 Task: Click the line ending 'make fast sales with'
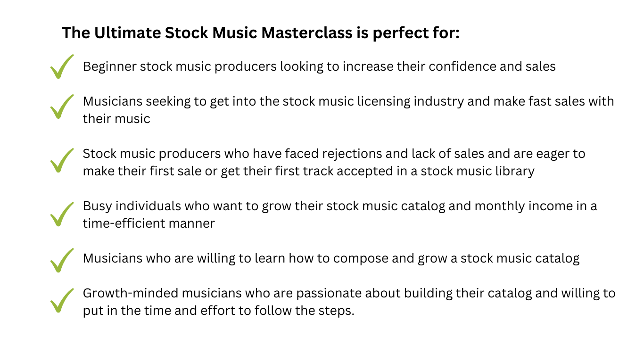pos(348,101)
